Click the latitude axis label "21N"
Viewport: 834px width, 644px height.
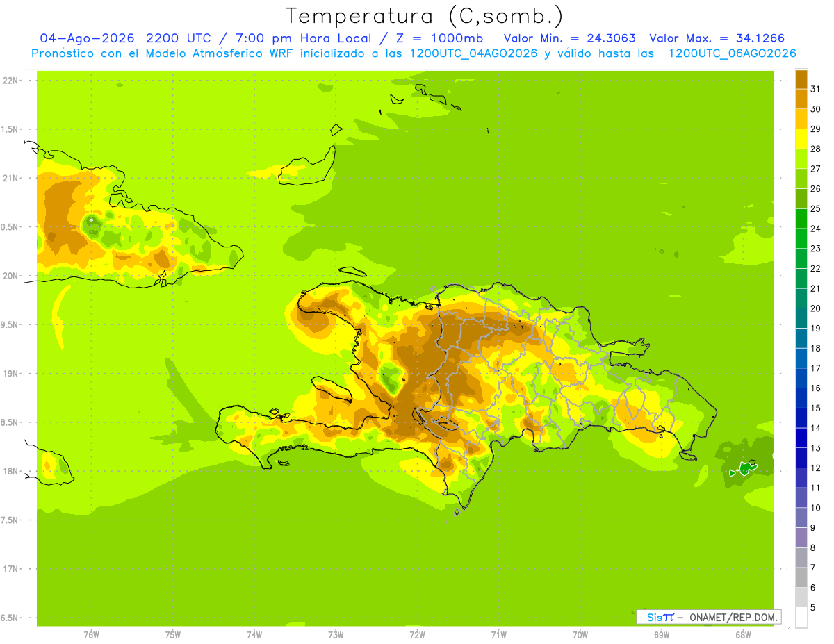(10, 178)
